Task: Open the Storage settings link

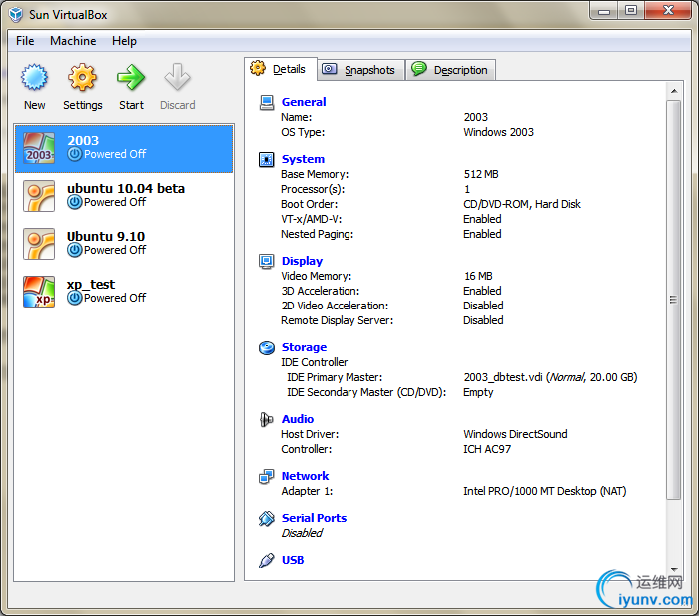Action: (304, 347)
